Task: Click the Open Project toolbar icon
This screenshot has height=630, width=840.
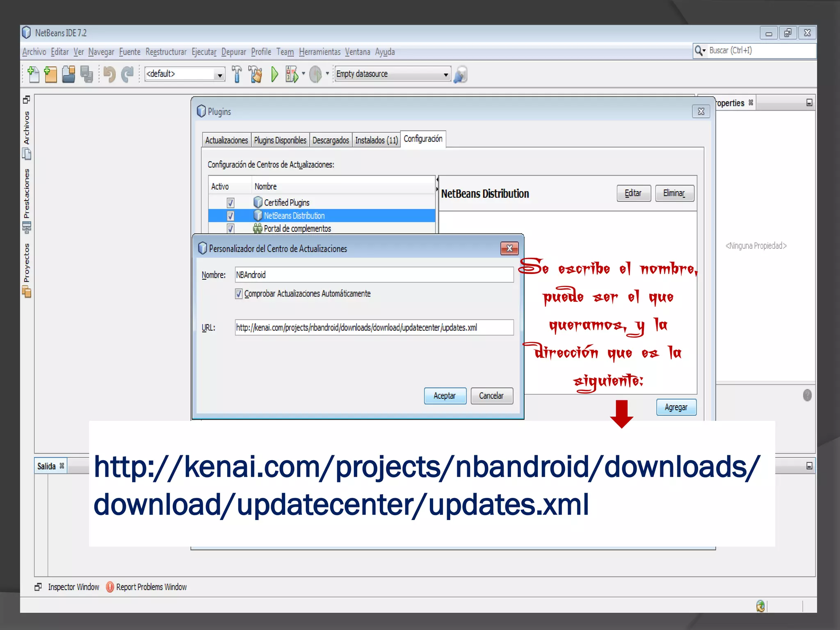Action: (68, 74)
